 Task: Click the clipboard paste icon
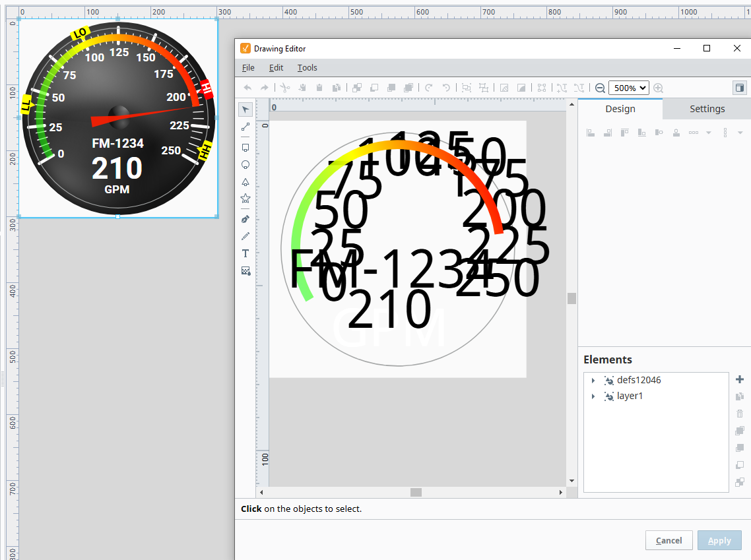(319, 88)
